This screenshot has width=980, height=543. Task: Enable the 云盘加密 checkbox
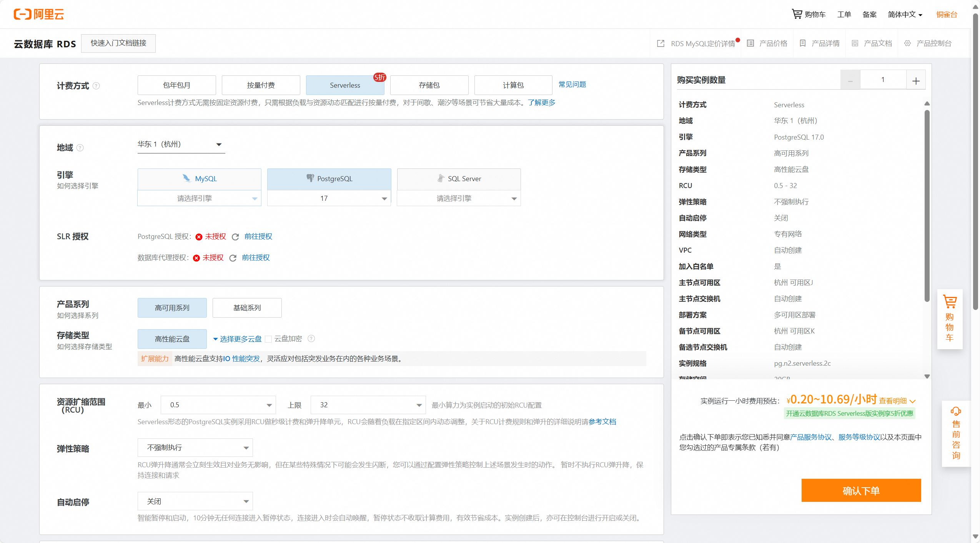tap(269, 339)
